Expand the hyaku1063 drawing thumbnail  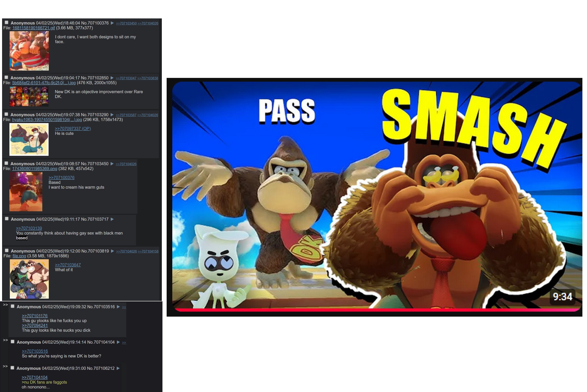(x=29, y=139)
